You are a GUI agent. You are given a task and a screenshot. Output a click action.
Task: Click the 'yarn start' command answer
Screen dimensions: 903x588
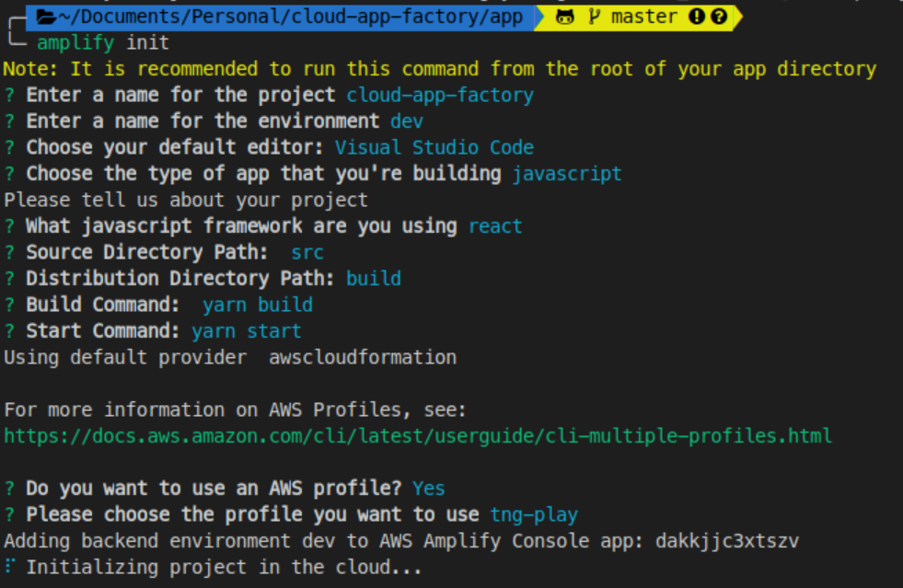[247, 331]
